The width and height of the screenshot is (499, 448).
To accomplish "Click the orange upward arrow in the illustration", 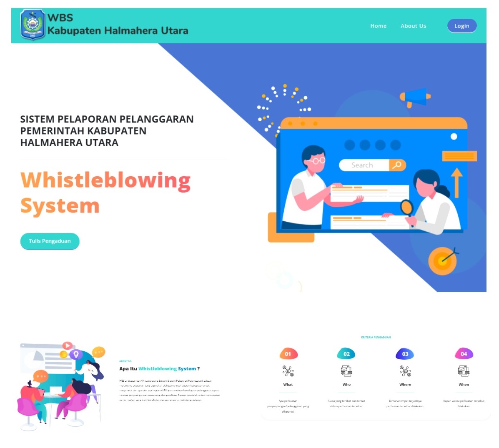I will coord(456,182).
